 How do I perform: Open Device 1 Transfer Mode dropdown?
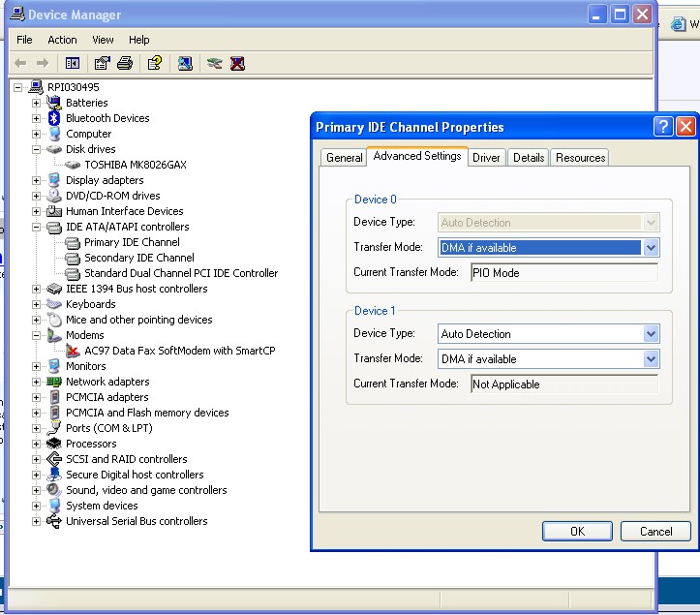(652, 359)
